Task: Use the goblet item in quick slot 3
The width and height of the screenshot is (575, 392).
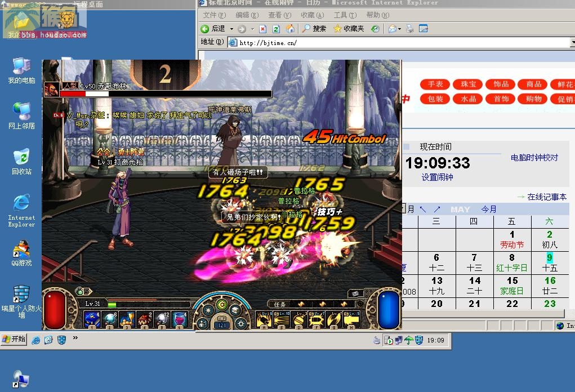Action: coord(127,319)
